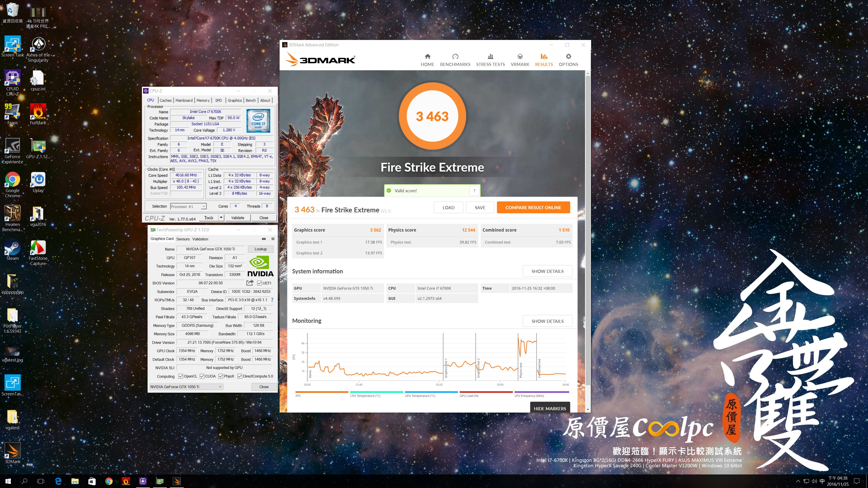The image size is (868, 488).
Task: Open 3DMark BENCHMARKS section
Action: pyautogui.click(x=455, y=60)
